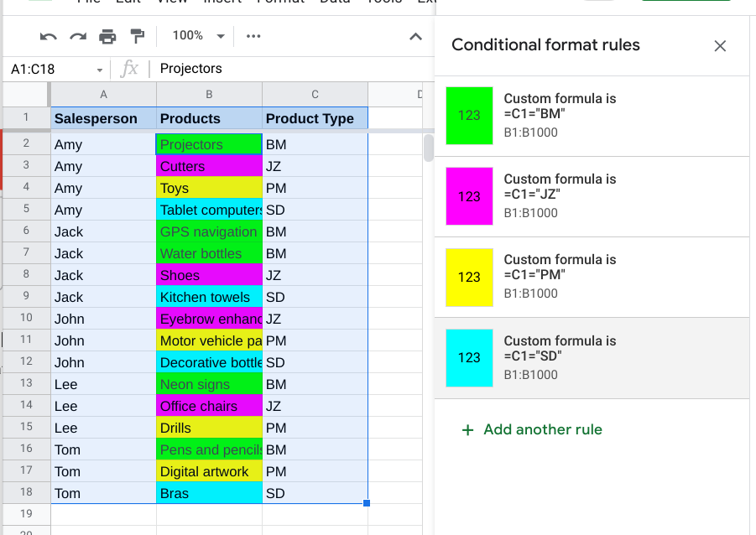This screenshot has height=535, width=756.
Task: Open the =C1="BM" green rule
Action: click(x=592, y=116)
